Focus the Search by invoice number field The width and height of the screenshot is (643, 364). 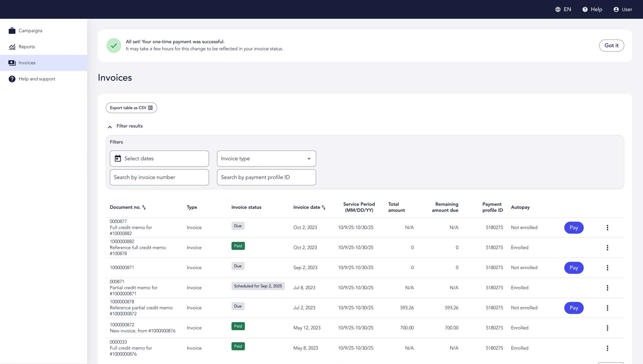pyautogui.click(x=159, y=177)
